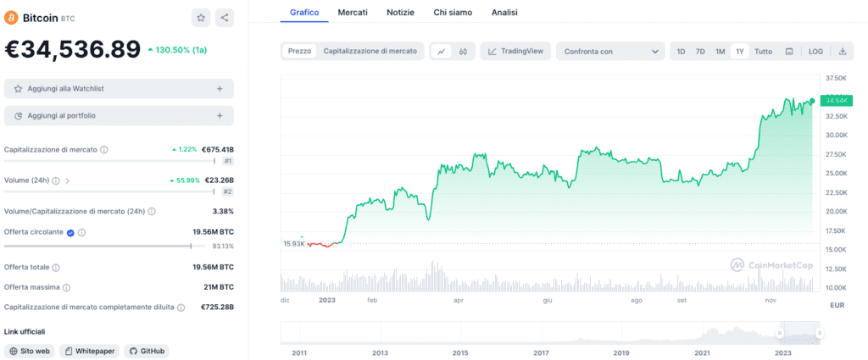The width and height of the screenshot is (868, 360).
Task: Click plus icon on Aggiungi al portfolio
Action: (220, 116)
